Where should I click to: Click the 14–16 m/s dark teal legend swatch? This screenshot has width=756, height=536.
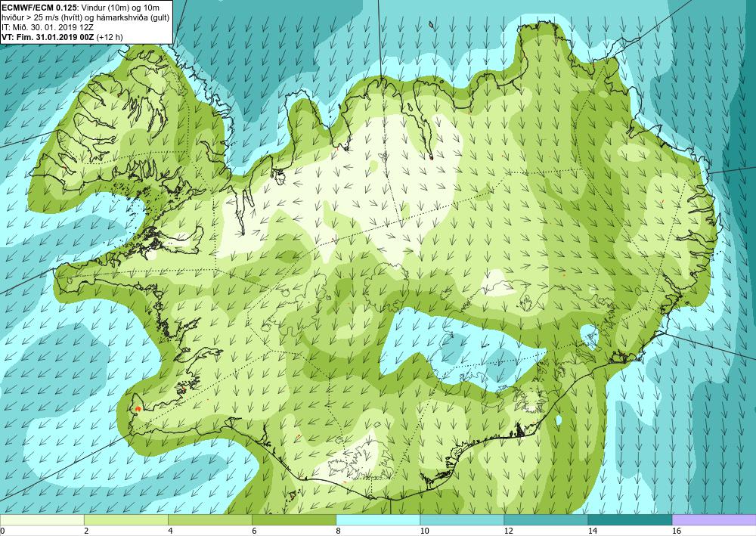pos(630,519)
